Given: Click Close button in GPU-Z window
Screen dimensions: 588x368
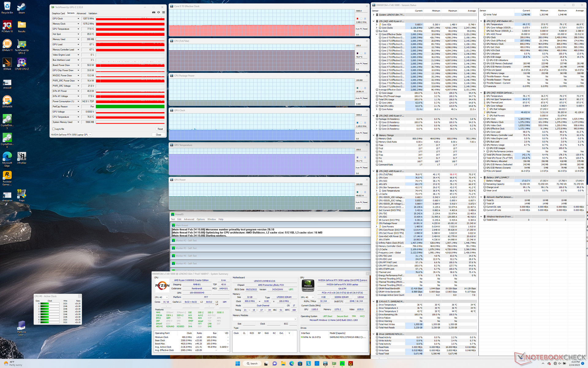Looking at the screenshot, I should 158,135.
